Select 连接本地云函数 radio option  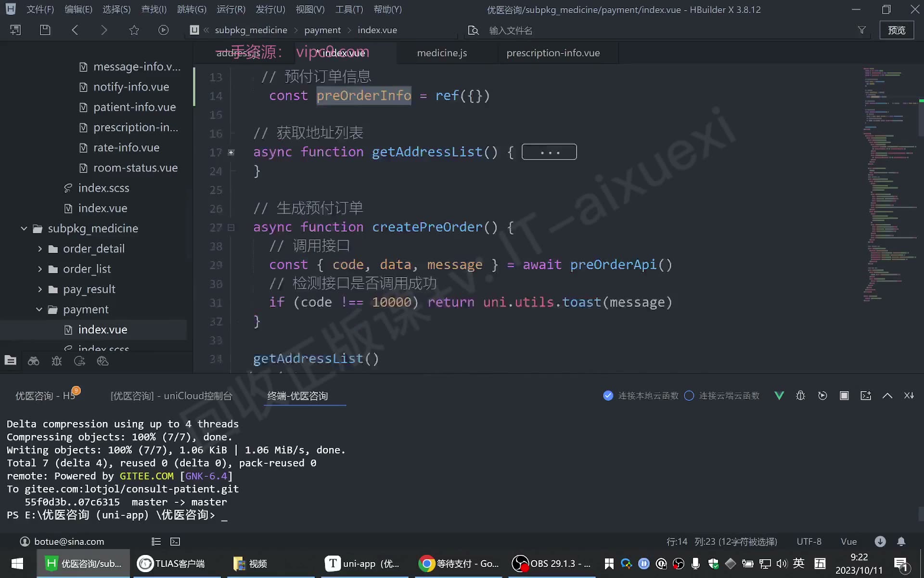pyautogui.click(x=608, y=395)
